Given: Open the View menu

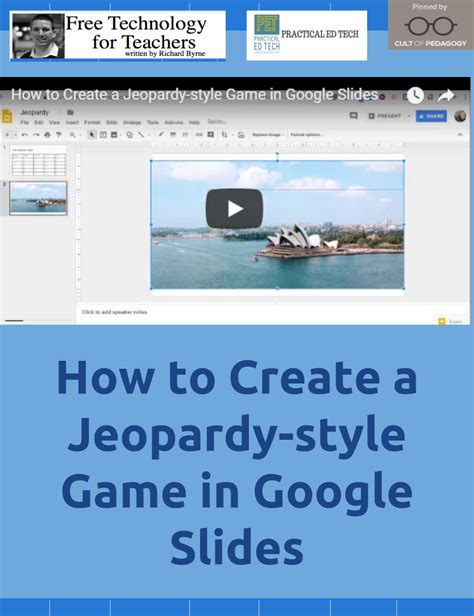Looking at the screenshot, I should pyautogui.click(x=54, y=123).
